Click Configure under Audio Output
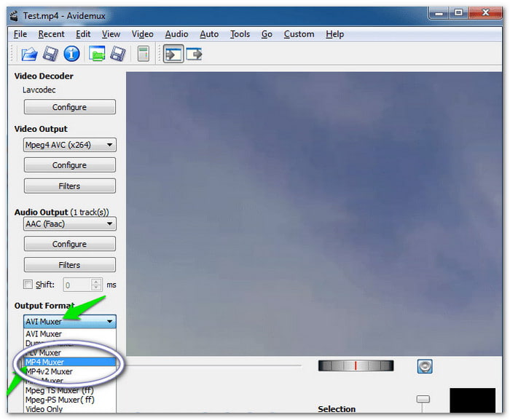 coord(70,244)
